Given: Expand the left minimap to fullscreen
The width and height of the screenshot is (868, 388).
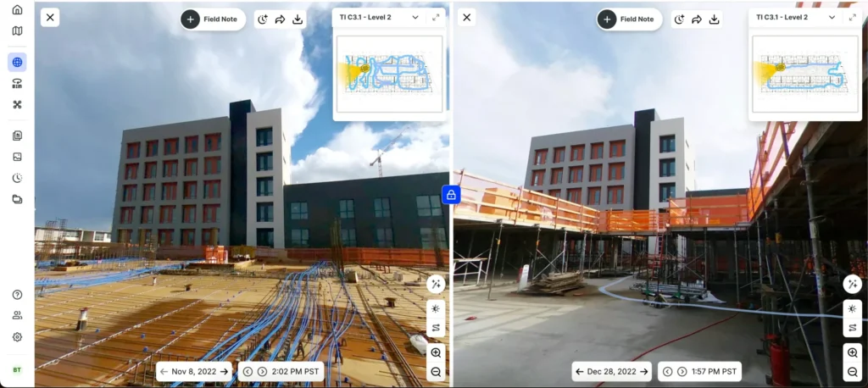Looking at the screenshot, I should point(436,17).
